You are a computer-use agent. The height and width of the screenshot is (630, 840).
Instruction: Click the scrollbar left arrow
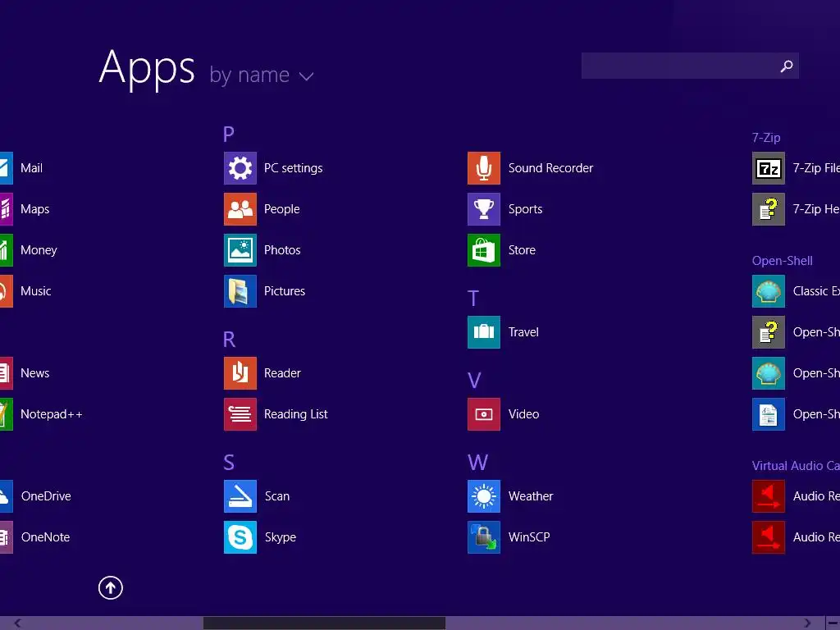tap(17, 623)
